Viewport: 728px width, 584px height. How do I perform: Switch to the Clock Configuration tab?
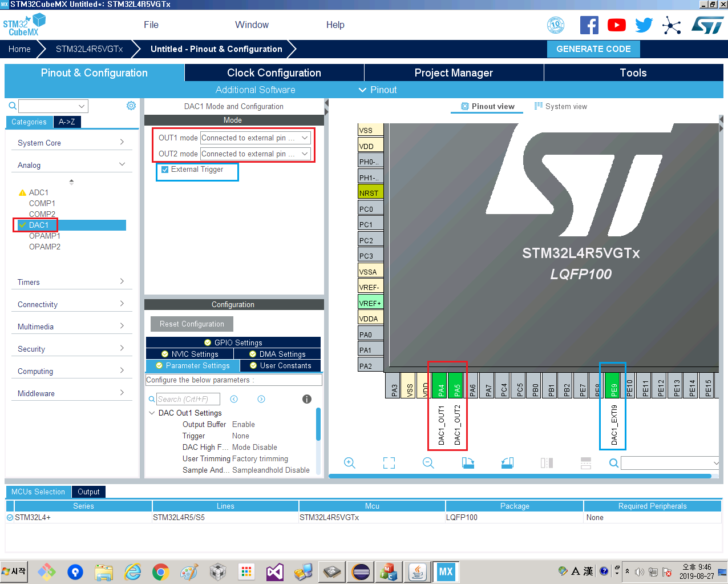pyautogui.click(x=274, y=73)
